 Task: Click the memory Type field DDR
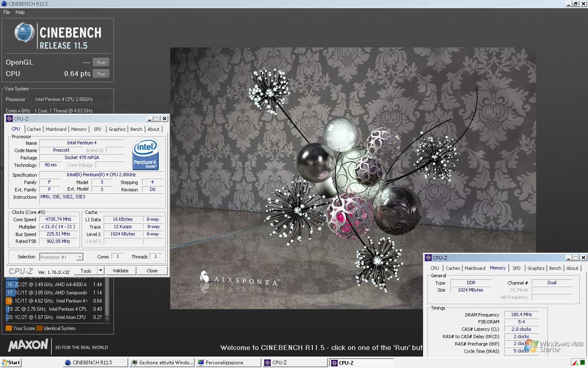(471, 283)
